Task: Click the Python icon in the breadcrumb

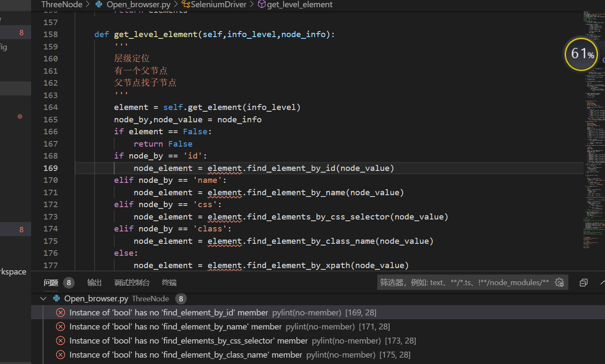Action: coord(99,5)
